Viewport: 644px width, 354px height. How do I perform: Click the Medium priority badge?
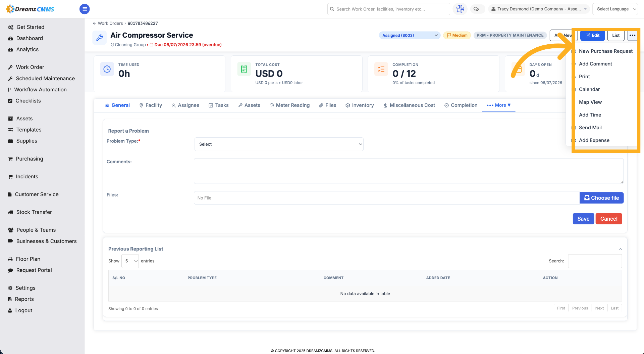pyautogui.click(x=457, y=35)
